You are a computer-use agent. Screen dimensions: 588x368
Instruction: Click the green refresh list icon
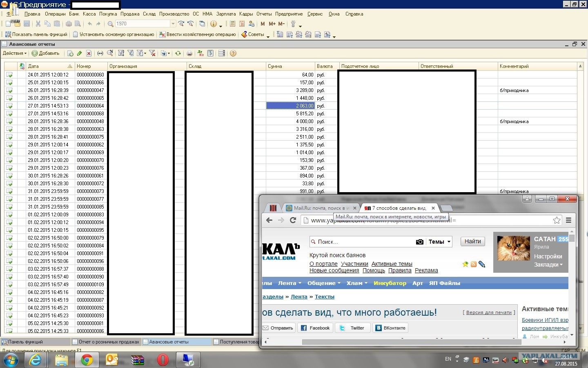point(178,53)
